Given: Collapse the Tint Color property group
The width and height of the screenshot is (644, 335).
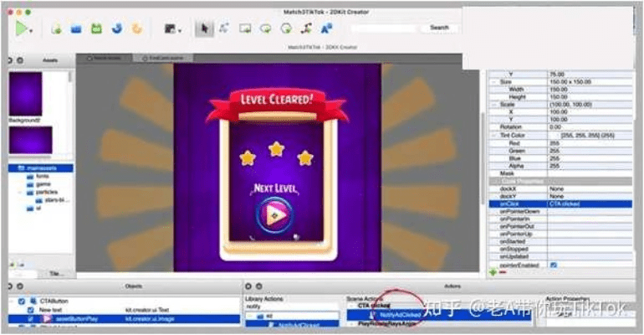Looking at the screenshot, I should [493, 136].
